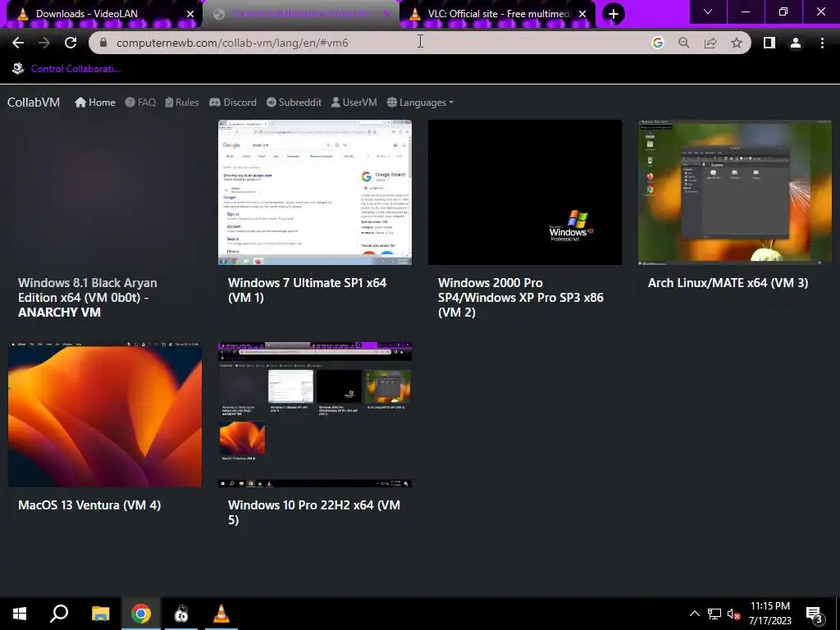The width and height of the screenshot is (840, 630).
Task: Click the Chrome taskbar icon
Action: pyautogui.click(x=141, y=614)
